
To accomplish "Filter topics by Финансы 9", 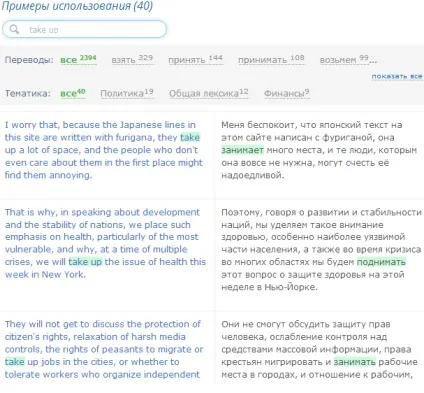I will (x=287, y=93).
